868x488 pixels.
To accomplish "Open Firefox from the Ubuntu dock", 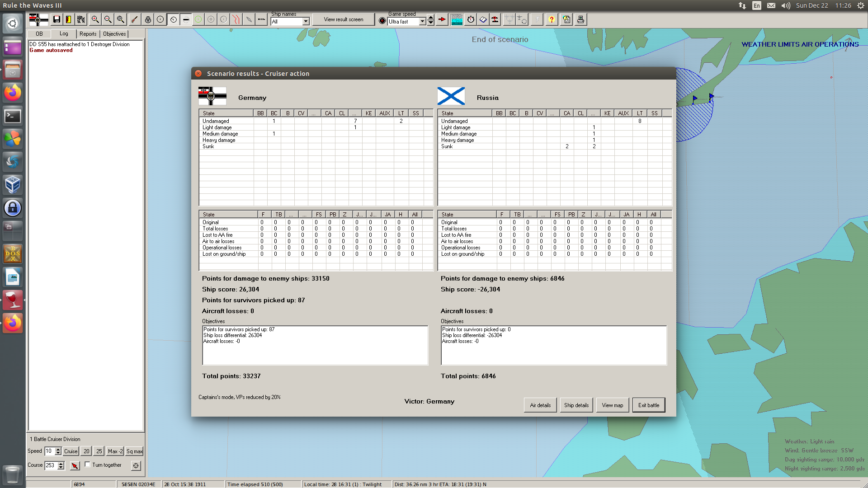I will (13, 93).
